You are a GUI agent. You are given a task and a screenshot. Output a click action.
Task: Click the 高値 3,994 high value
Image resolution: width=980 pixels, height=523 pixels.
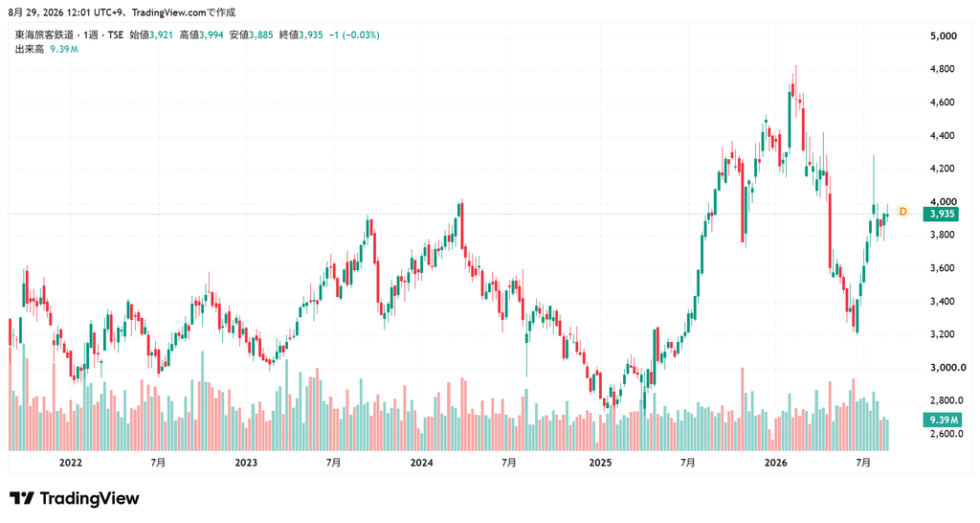(201, 35)
